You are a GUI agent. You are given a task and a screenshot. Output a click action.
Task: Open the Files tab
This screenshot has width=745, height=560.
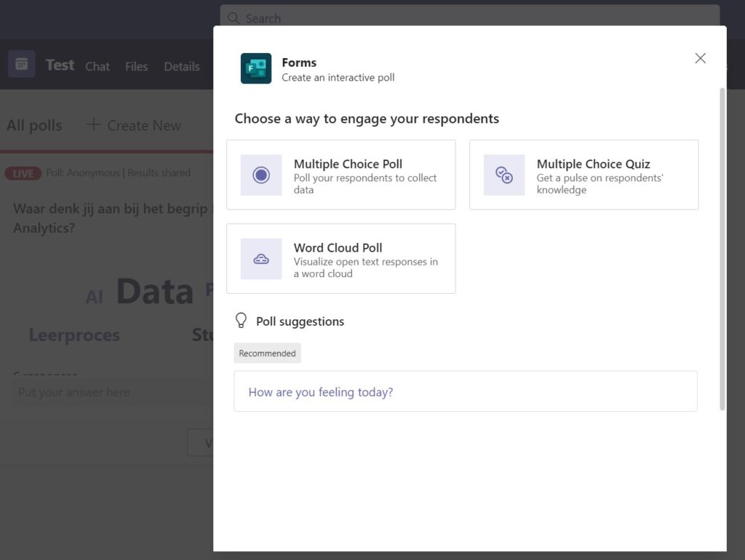point(136,66)
